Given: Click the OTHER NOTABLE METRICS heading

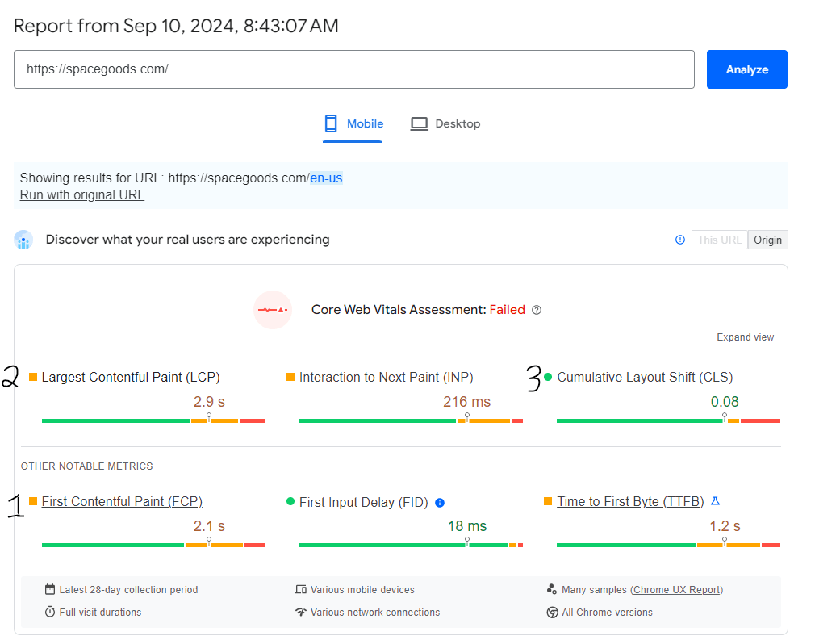Looking at the screenshot, I should [x=87, y=466].
